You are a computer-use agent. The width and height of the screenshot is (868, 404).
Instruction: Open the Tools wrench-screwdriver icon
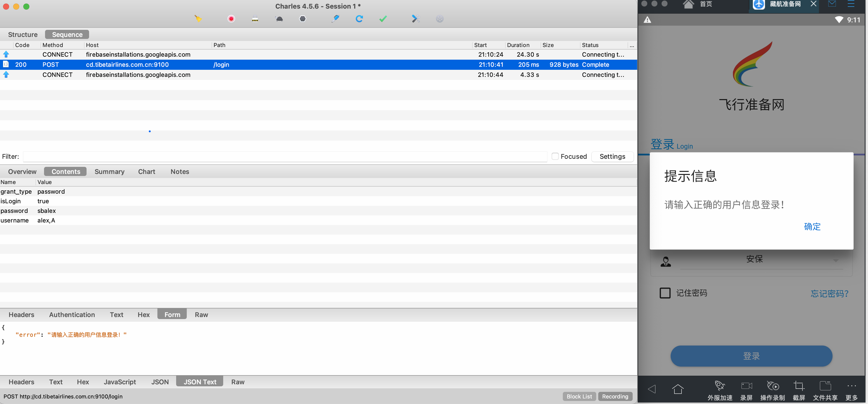(x=416, y=19)
